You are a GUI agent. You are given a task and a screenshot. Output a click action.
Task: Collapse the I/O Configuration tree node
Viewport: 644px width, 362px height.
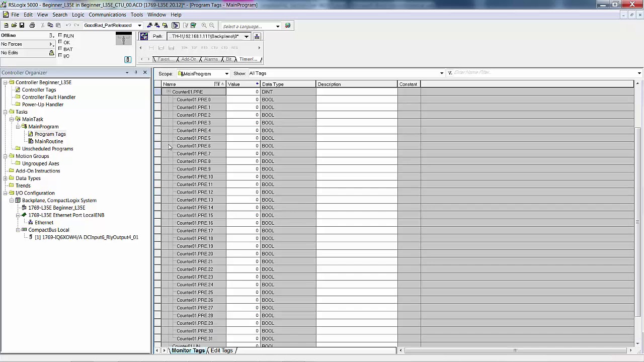[x=5, y=193]
